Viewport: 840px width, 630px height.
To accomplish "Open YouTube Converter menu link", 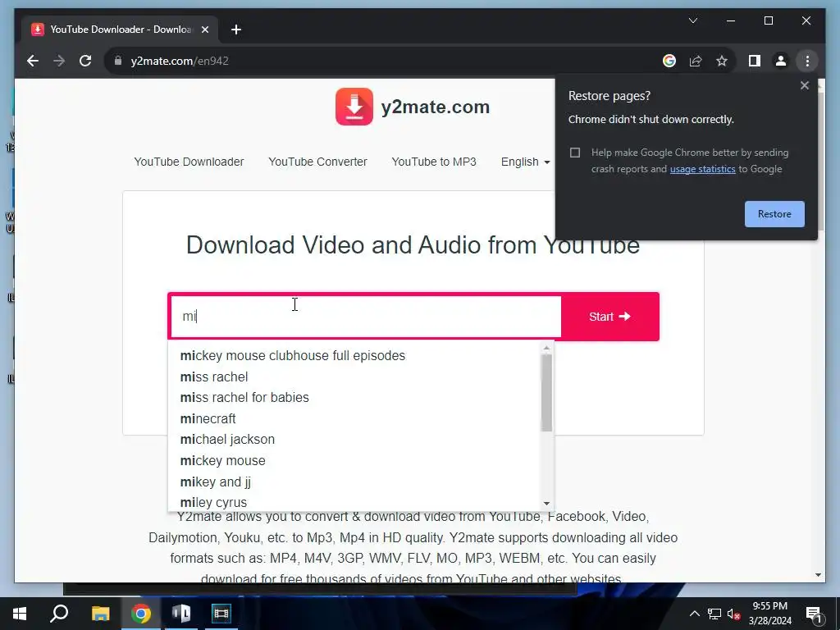I will [317, 162].
